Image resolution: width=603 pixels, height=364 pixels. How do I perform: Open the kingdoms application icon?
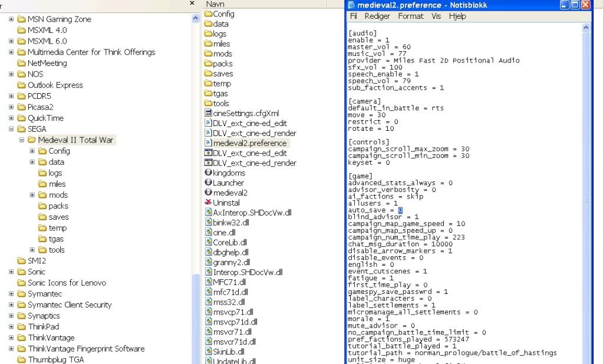(208, 173)
